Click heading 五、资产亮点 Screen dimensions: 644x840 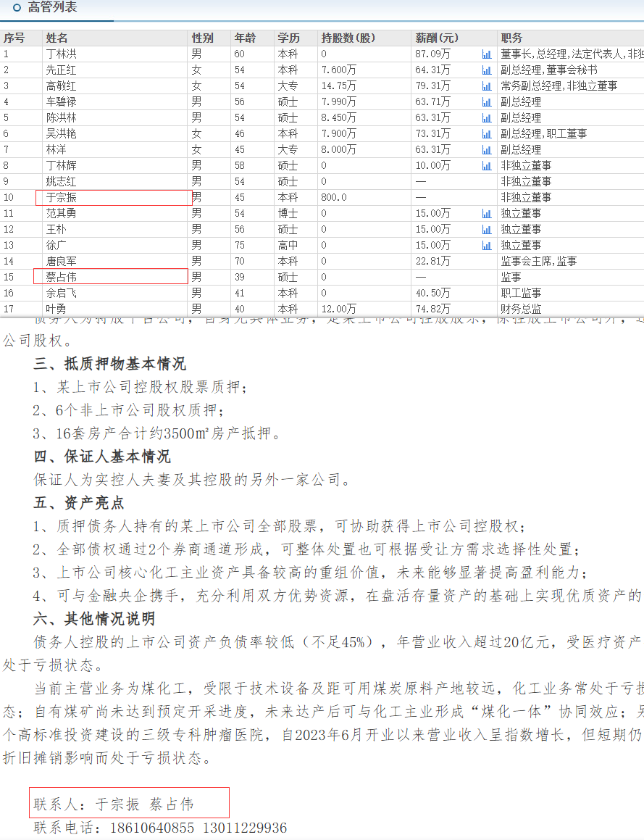click(79, 502)
